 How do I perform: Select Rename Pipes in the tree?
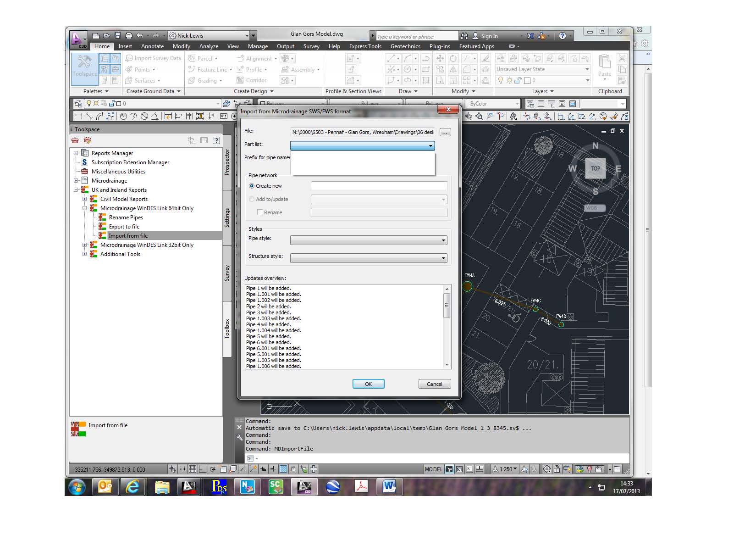click(x=126, y=217)
